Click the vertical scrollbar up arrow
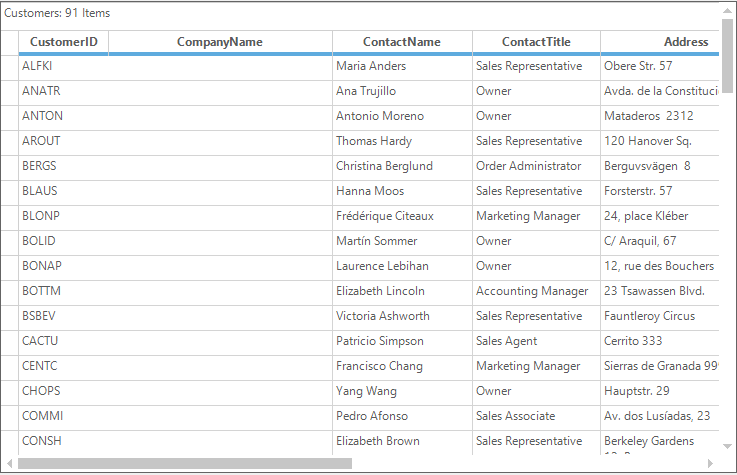 727,11
